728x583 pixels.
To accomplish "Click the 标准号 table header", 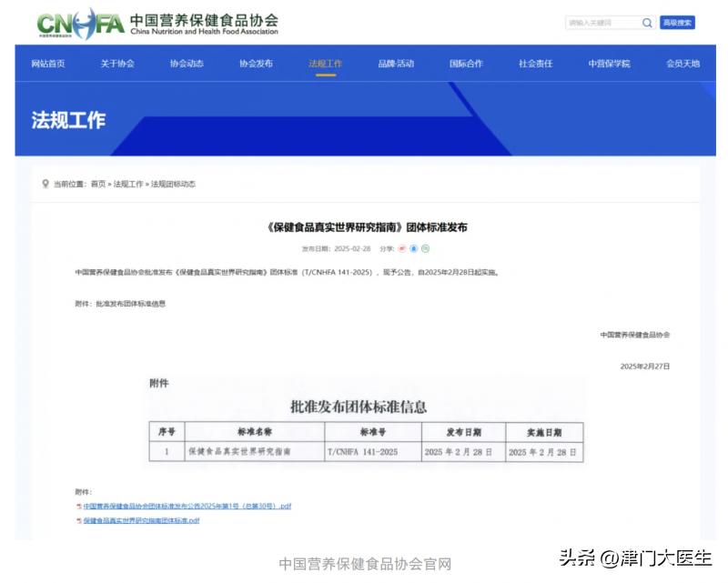I will point(373,432).
